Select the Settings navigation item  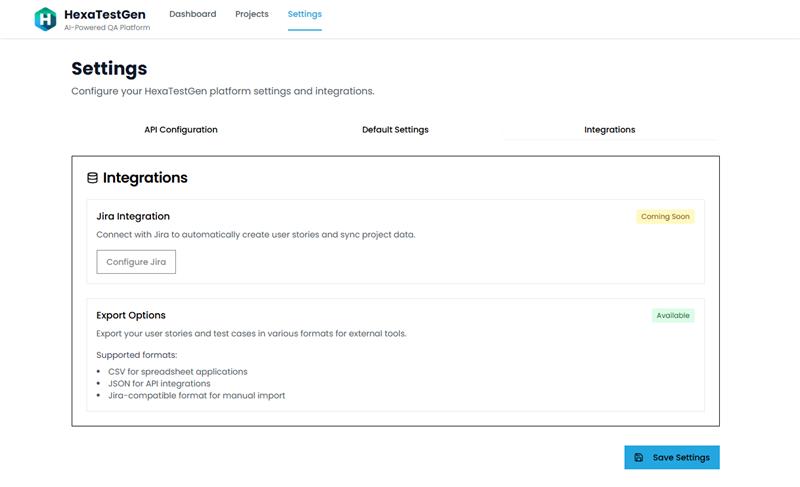point(304,15)
